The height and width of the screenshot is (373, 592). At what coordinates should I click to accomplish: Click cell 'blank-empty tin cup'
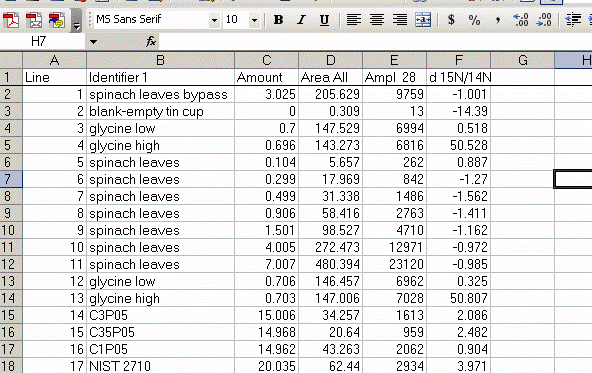(x=160, y=111)
